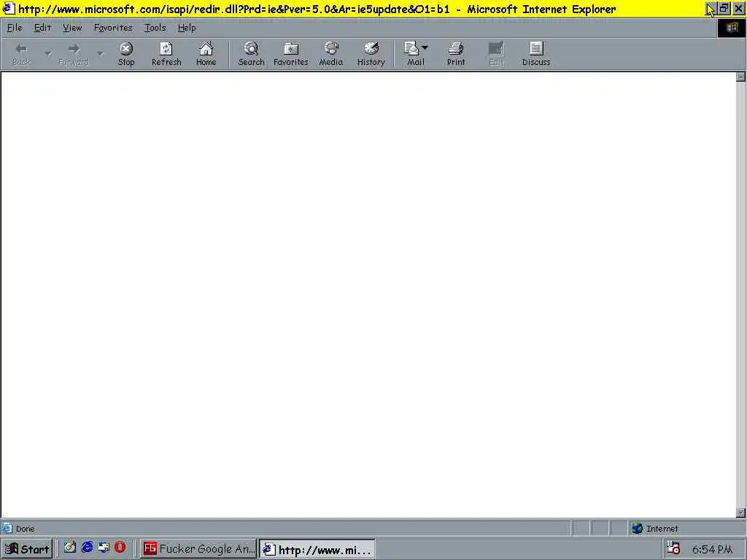Click the IE page icon in title bar
Viewport: 747px width, 560px height.
point(9,9)
